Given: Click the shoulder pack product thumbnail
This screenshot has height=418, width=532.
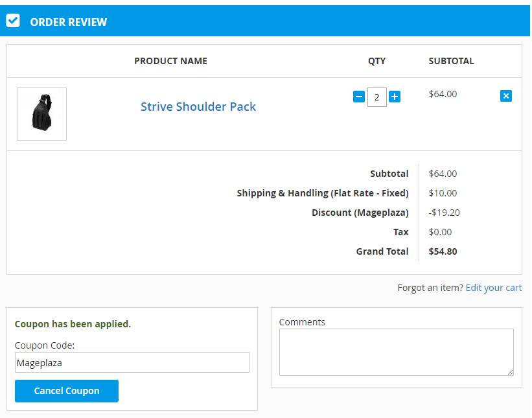Looking at the screenshot, I should click(x=41, y=114).
